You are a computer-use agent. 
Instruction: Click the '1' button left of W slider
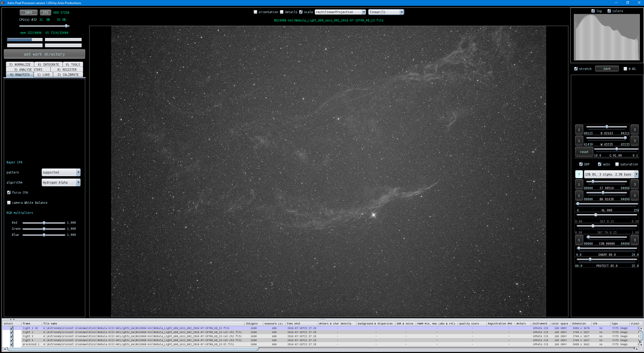579,141
